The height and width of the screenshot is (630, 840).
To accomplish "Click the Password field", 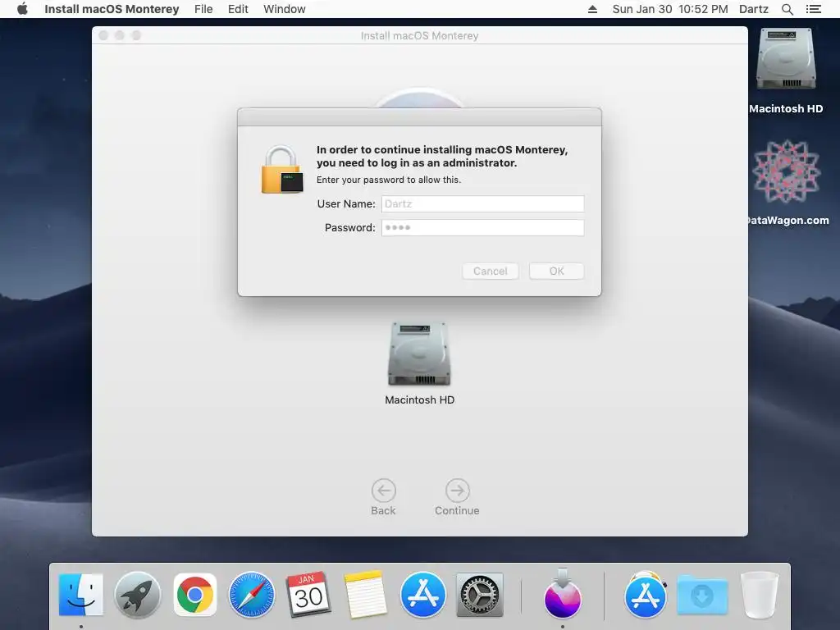I will tap(482, 228).
